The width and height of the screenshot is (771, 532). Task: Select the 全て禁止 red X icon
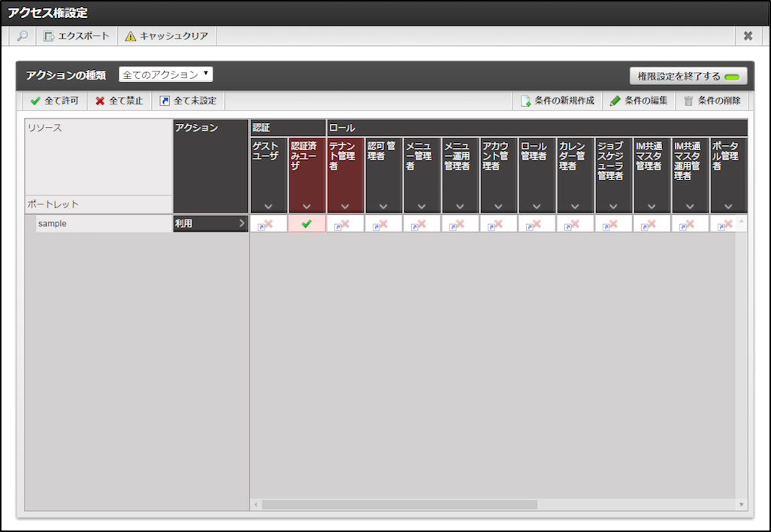[x=100, y=100]
